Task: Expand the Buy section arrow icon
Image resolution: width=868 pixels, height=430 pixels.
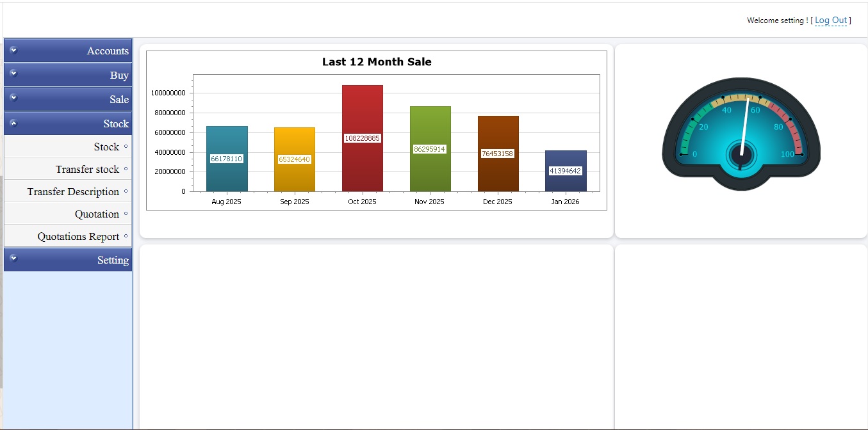Action: coord(13,74)
